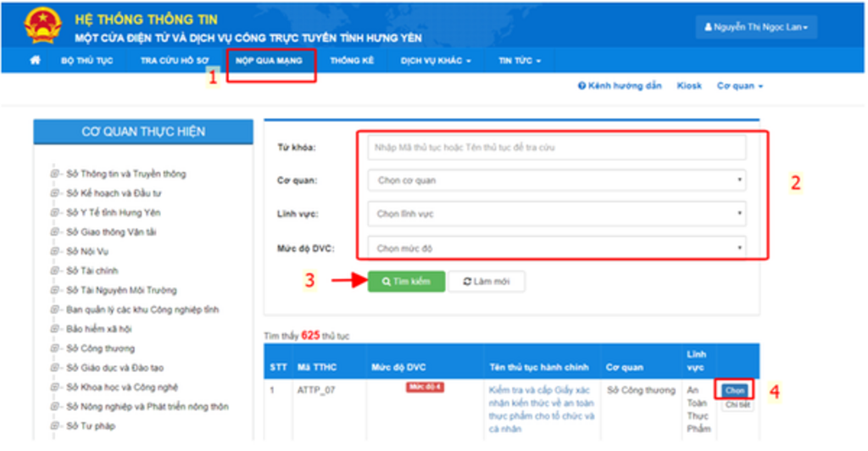Click the Vietnam national emblem logo
Viewport: 868px width, 451px height.
pyautogui.click(x=42, y=25)
